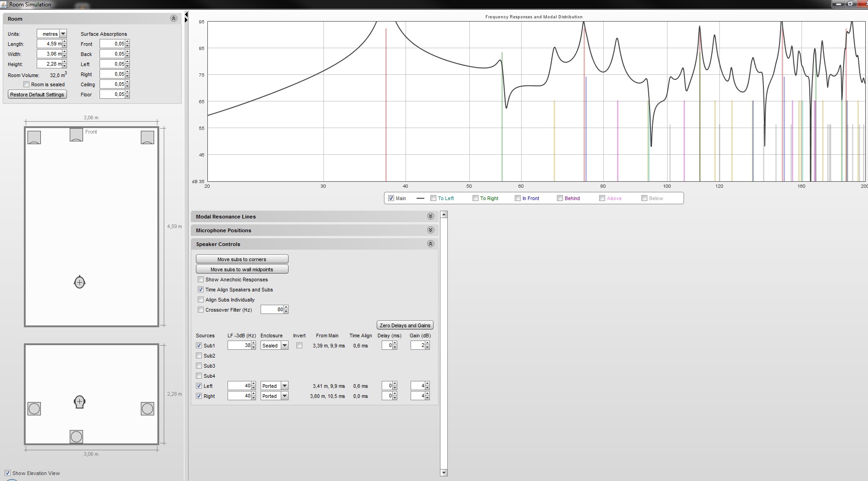Click the Floor absorption field

[x=112, y=95]
